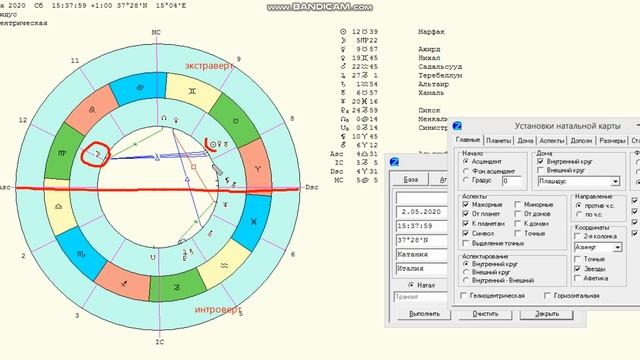Select the Фон асцендент radio option
This screenshot has width=640, height=360.
[x=466, y=171]
